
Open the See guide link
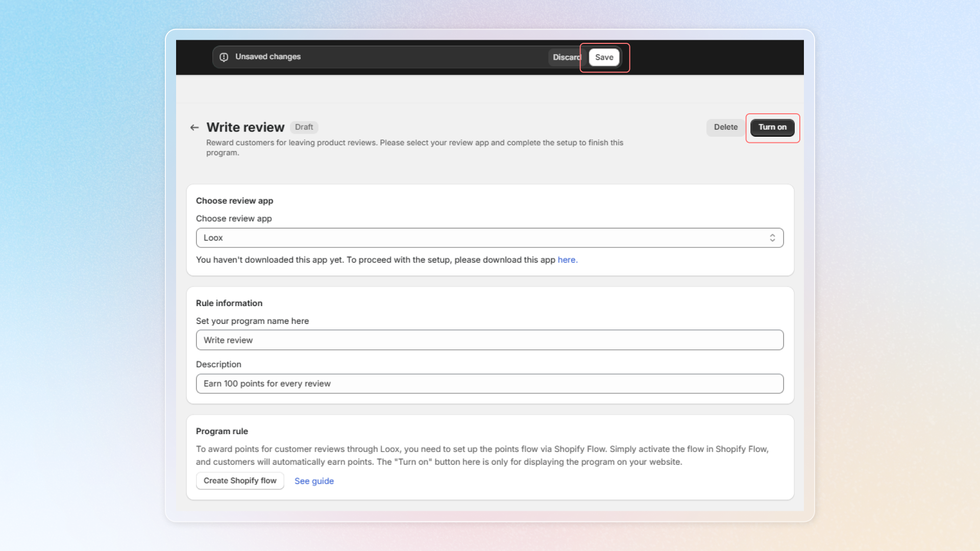[314, 481]
